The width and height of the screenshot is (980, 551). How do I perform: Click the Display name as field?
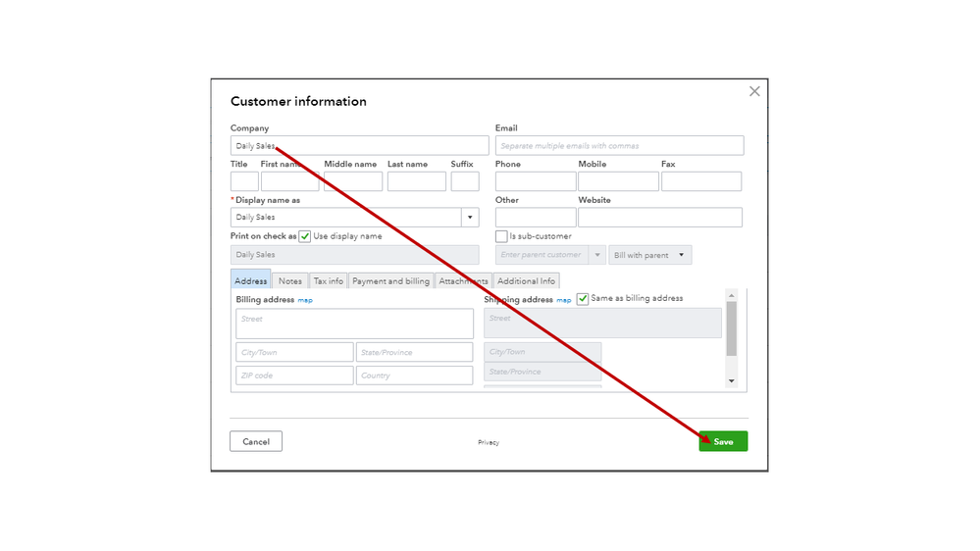346,218
